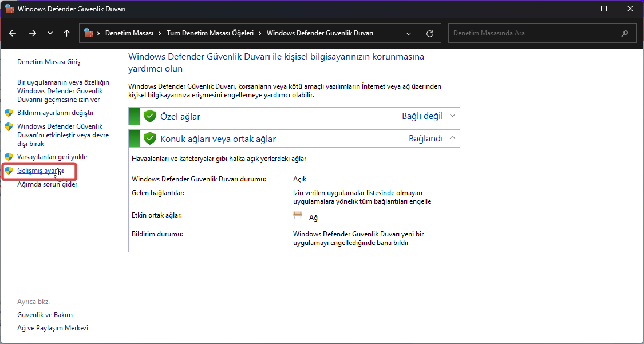
Task: Go forward using the forward arrow
Action: tap(33, 33)
